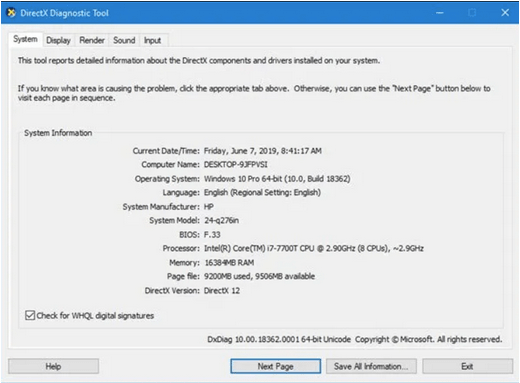
Task: Click the Next Page button
Action: point(275,366)
